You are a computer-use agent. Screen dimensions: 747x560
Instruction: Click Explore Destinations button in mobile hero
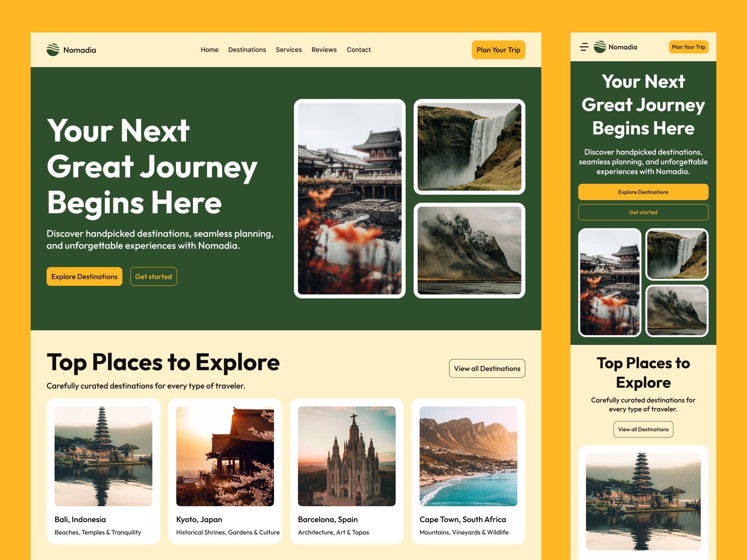(x=643, y=192)
